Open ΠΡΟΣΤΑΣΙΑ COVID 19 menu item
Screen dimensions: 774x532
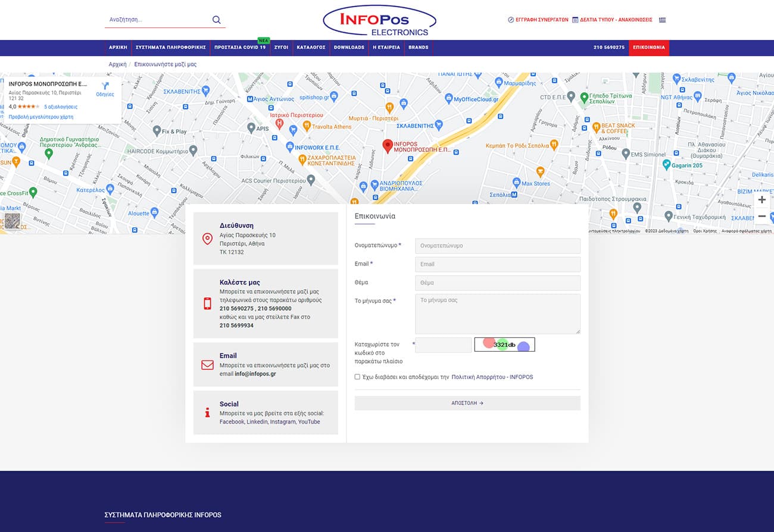(x=240, y=48)
